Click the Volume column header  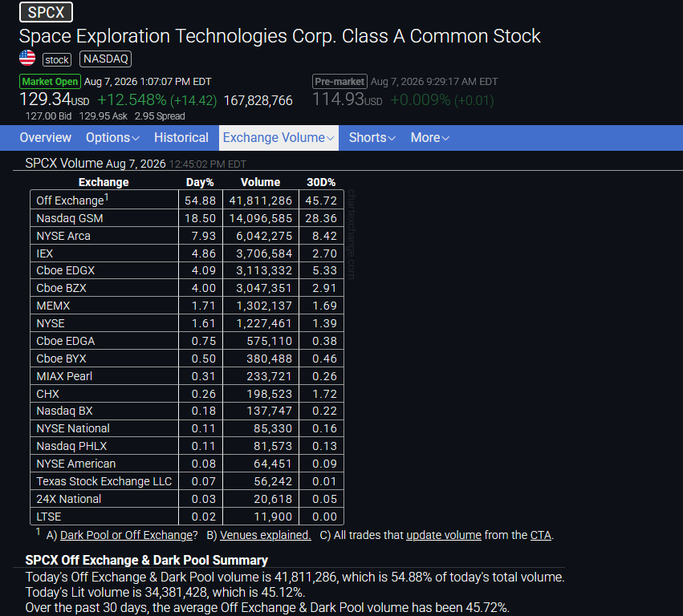(261, 182)
